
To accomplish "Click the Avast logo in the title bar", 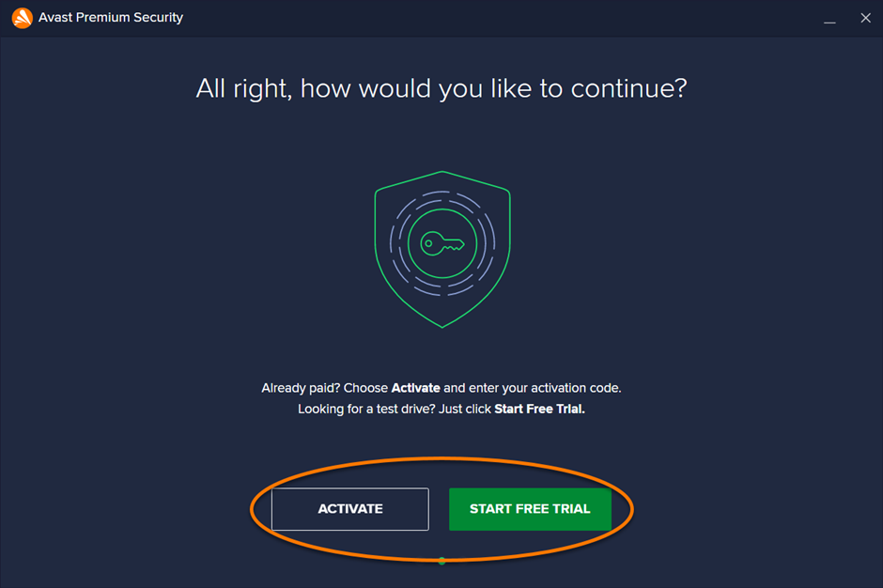I will (22, 18).
